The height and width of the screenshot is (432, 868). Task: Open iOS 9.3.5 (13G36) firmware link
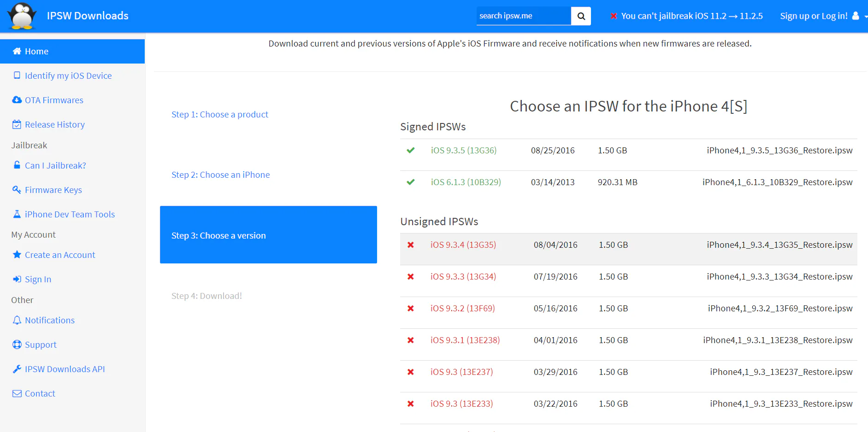464,150
